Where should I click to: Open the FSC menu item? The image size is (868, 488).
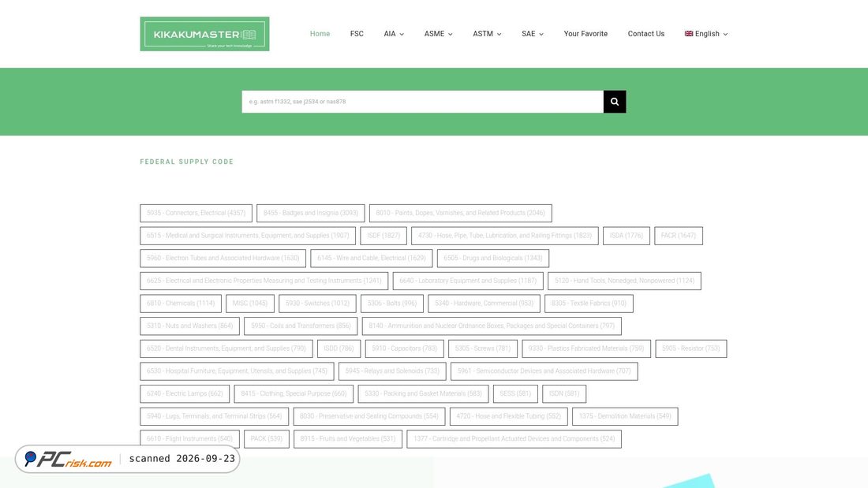pyautogui.click(x=357, y=34)
